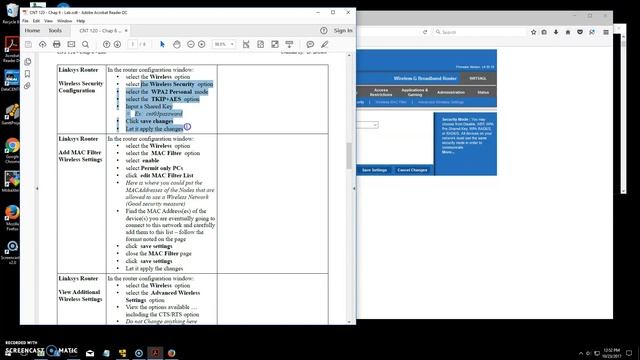Viewport: 640px width, 360px height.
Task: Open the Administration tab on router page
Action: click(451, 92)
